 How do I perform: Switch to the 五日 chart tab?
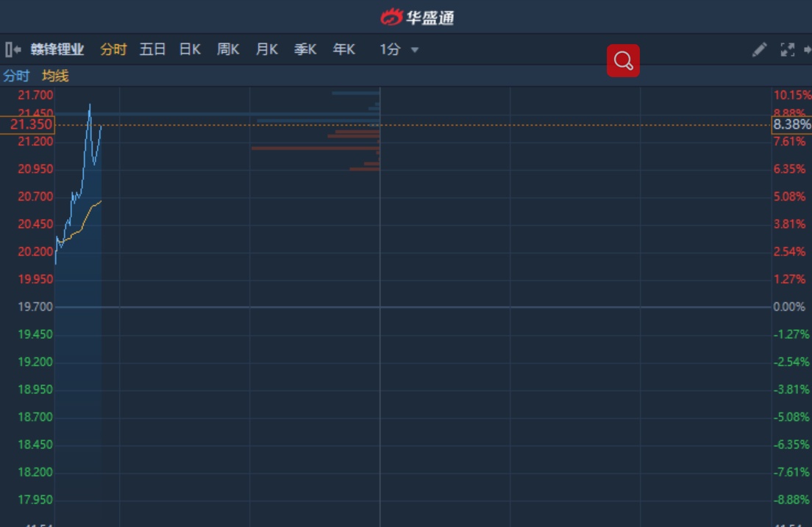tap(152, 50)
